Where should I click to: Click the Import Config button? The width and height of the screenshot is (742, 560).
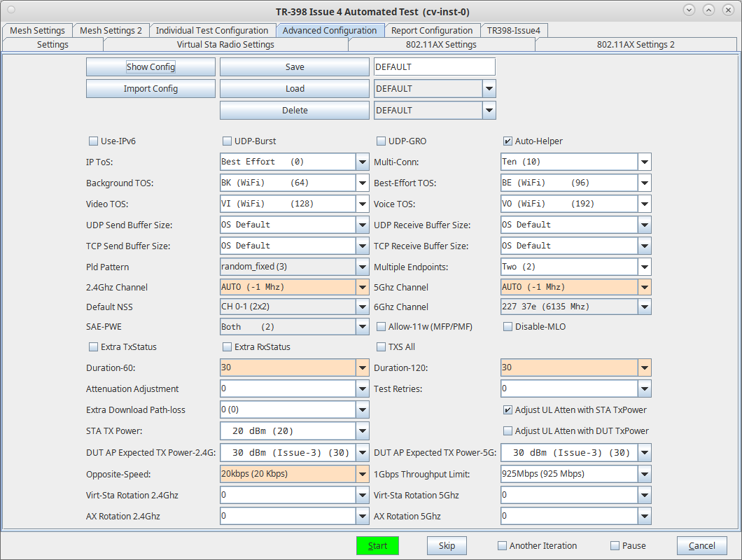[x=150, y=88]
